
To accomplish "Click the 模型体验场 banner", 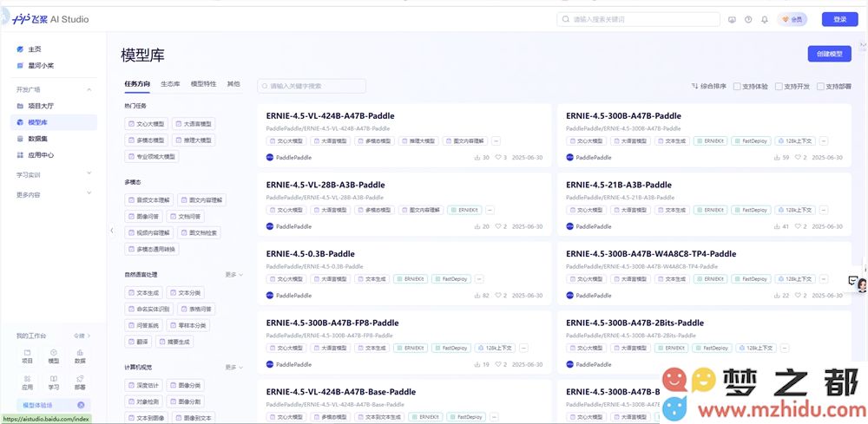I will 54,405.
